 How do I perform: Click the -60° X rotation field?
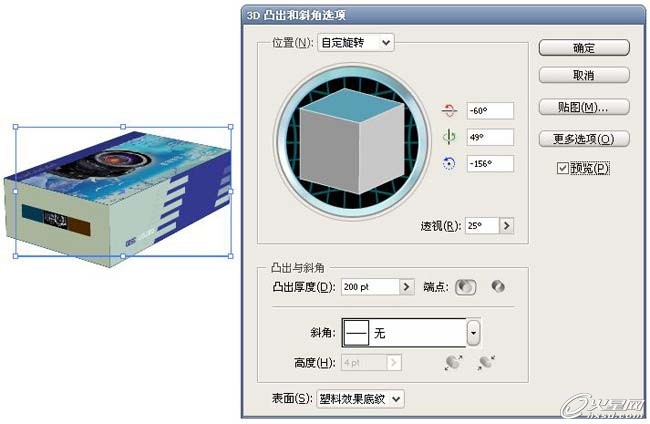pyautogui.click(x=490, y=111)
